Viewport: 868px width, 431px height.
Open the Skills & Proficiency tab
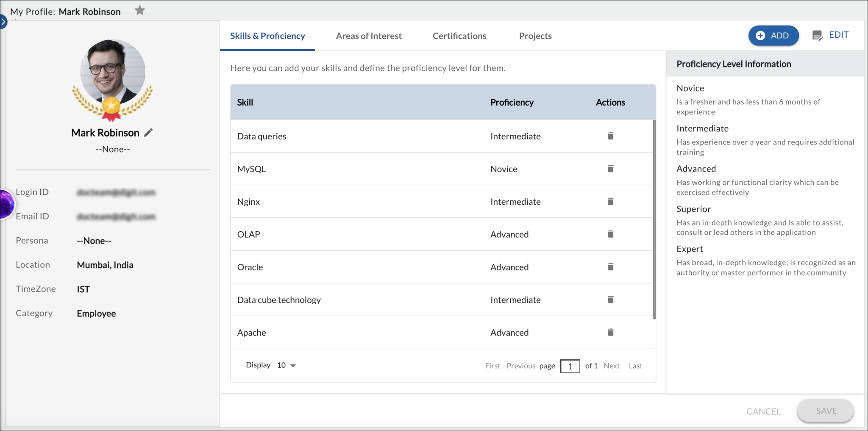point(267,36)
